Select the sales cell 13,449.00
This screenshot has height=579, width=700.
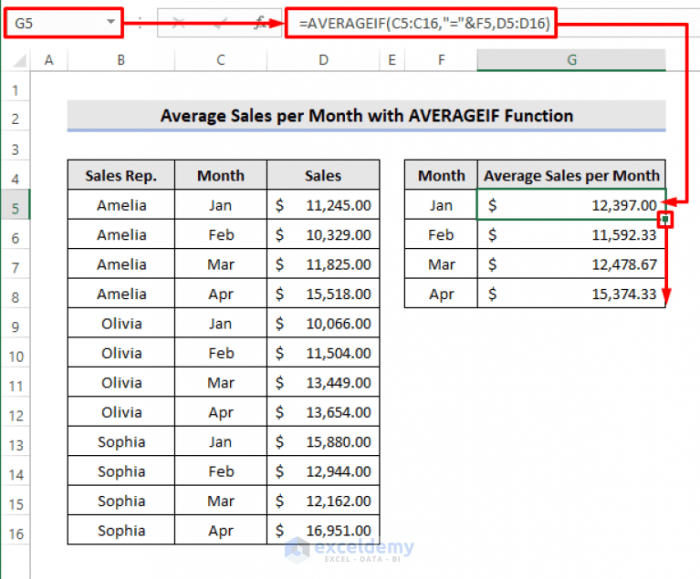tap(323, 383)
